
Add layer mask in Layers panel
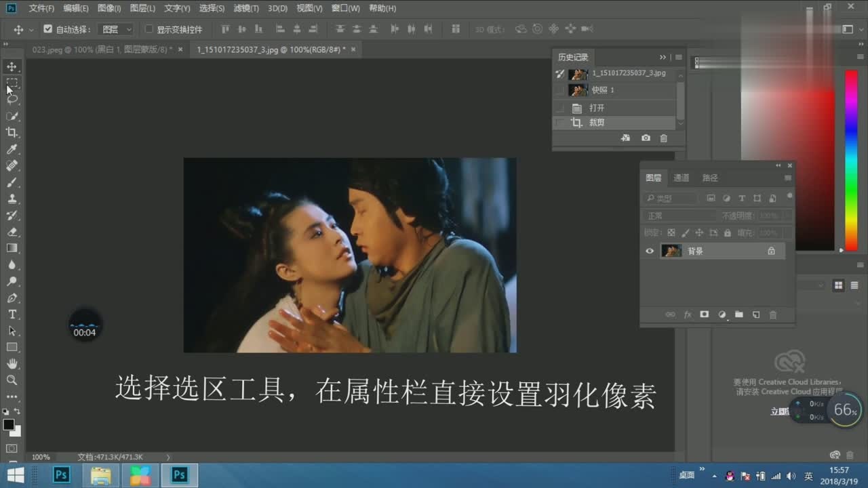pyautogui.click(x=705, y=314)
